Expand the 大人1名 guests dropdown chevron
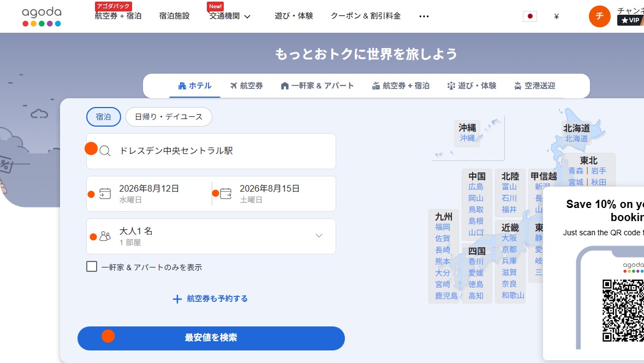Screen dimensions: 644x363 click(x=319, y=236)
